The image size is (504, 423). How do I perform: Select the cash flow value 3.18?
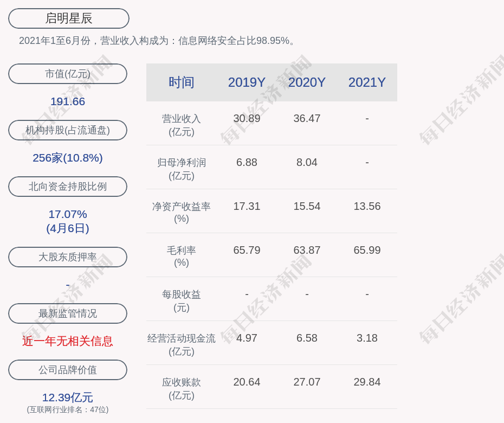tap(367, 338)
